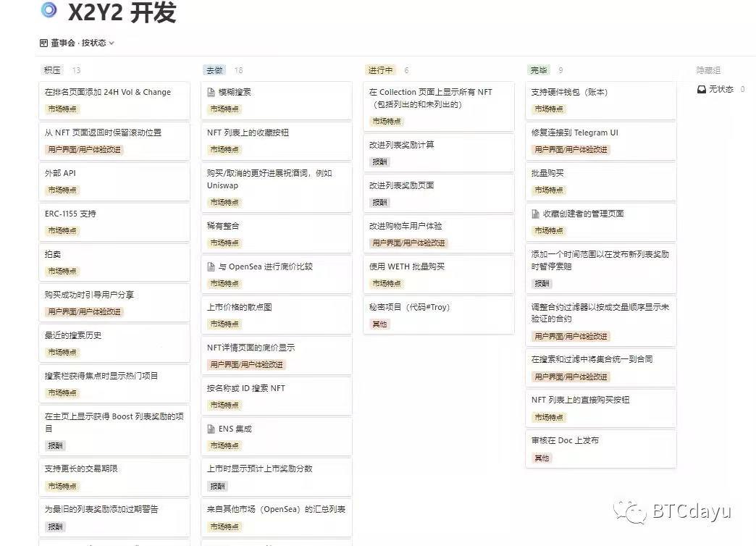This screenshot has height=546, width=756.
Task: Click the board view icon beside 董事会
Action: 44,43
